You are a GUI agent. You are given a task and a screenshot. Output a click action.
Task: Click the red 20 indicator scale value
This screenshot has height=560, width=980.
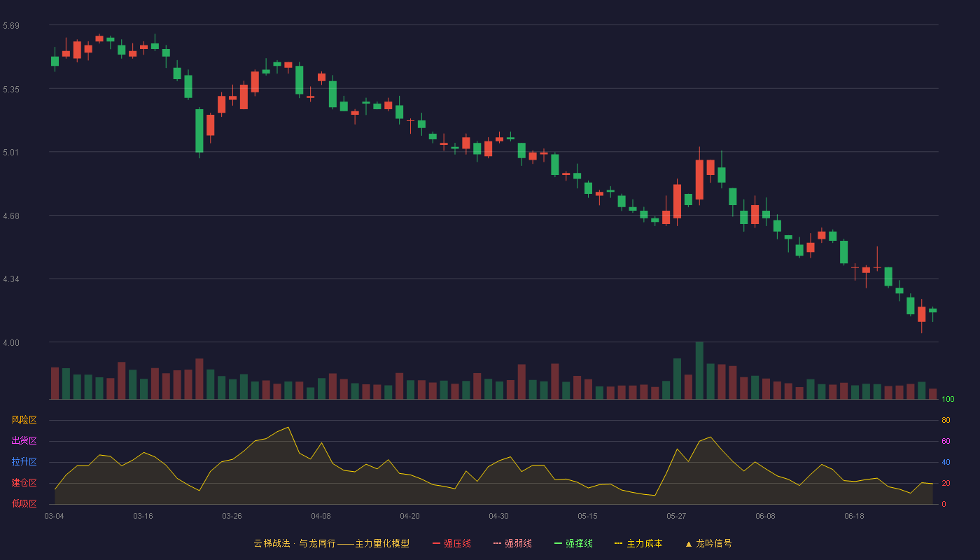[x=946, y=483]
